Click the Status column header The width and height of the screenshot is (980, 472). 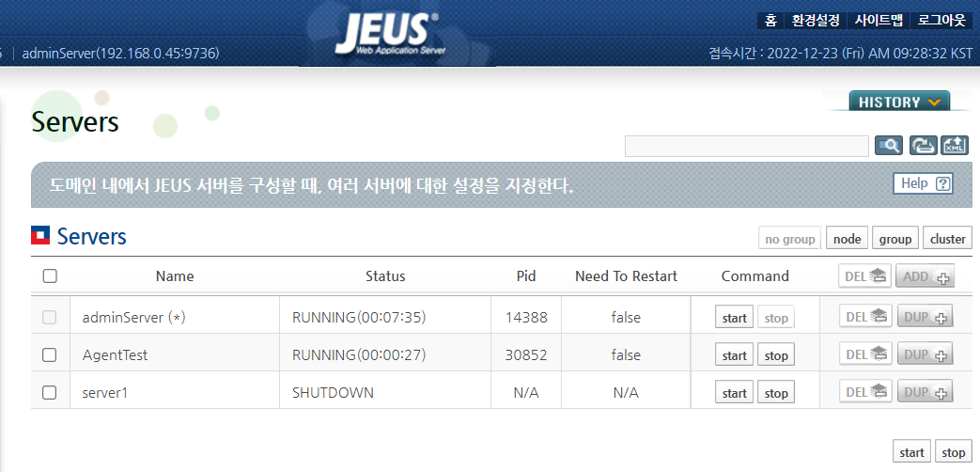coord(385,276)
